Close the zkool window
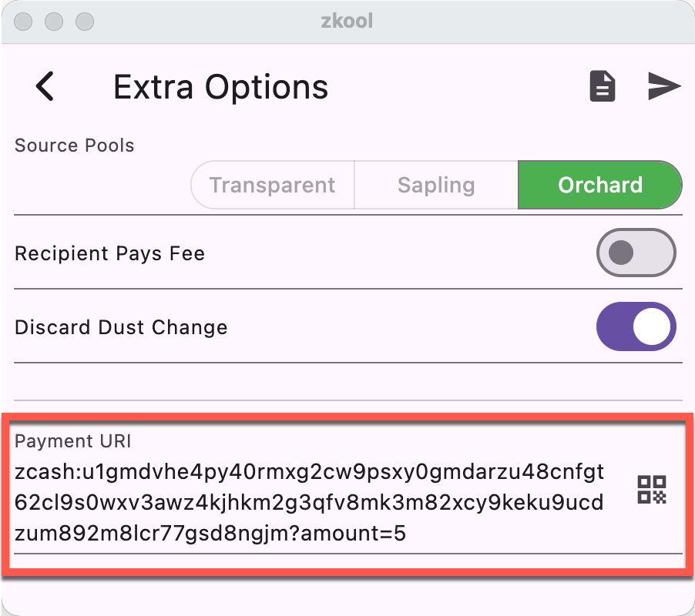 (24, 21)
